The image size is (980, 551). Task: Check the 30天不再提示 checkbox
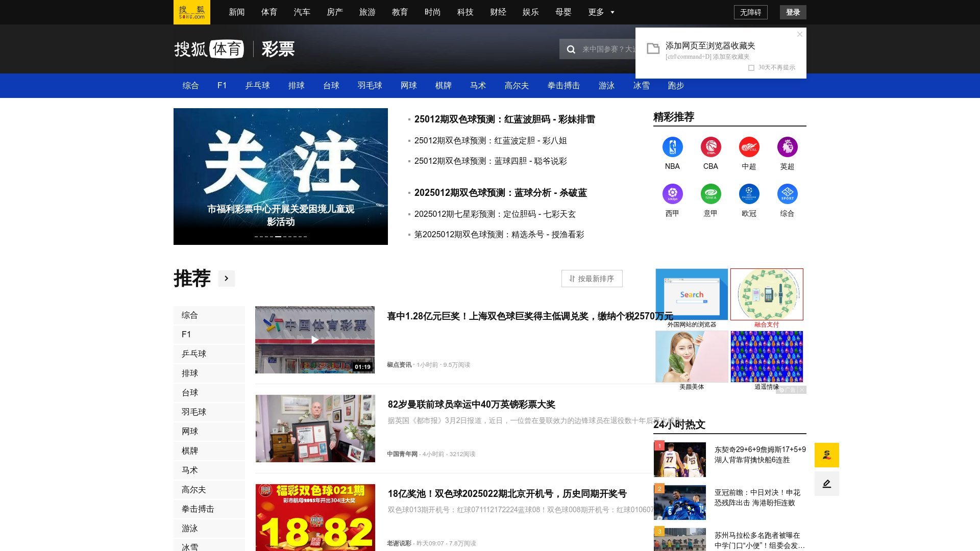click(x=751, y=68)
